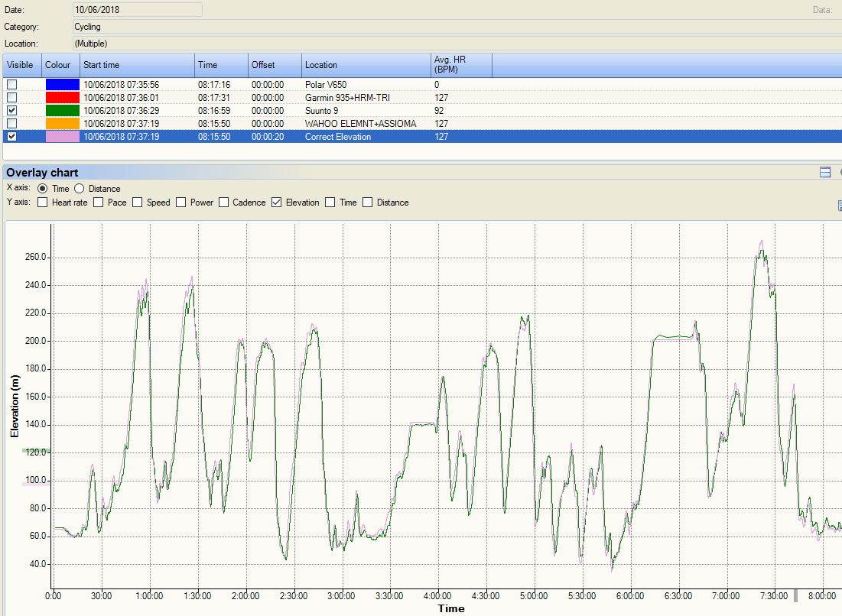This screenshot has height=616, width=842.
Task: Check the Visible box for Polar V650
Action: point(11,85)
